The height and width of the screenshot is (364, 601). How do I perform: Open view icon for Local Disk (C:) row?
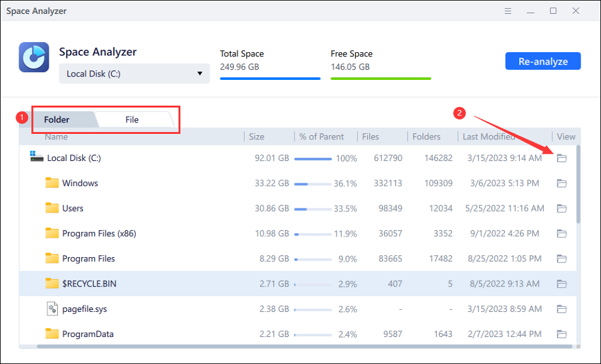(561, 158)
